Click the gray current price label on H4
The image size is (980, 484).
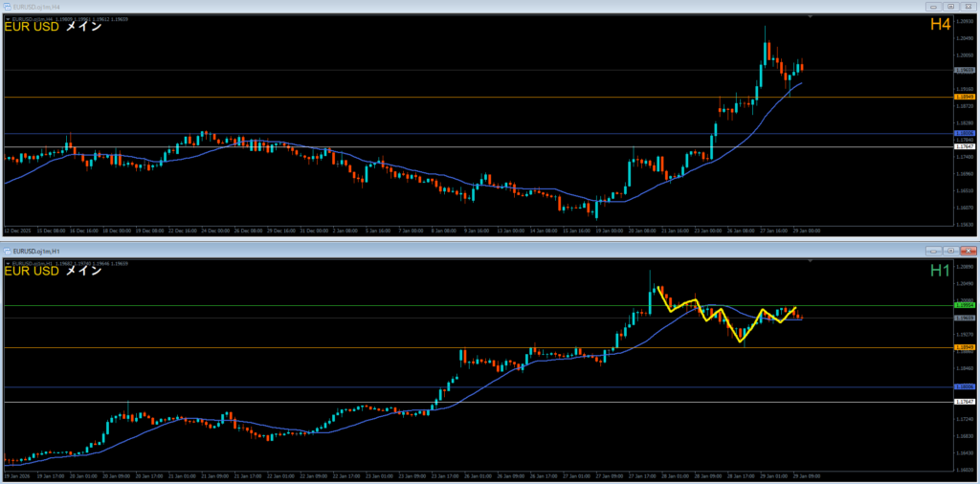coord(965,70)
